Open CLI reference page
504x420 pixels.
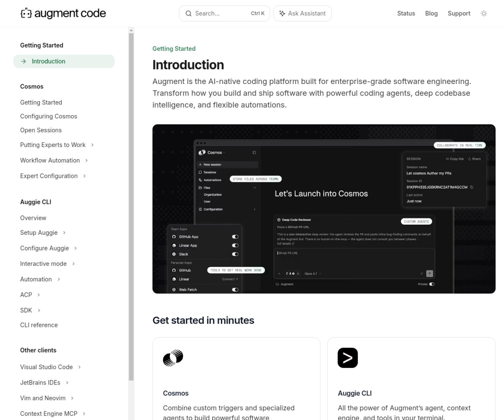tap(39, 325)
